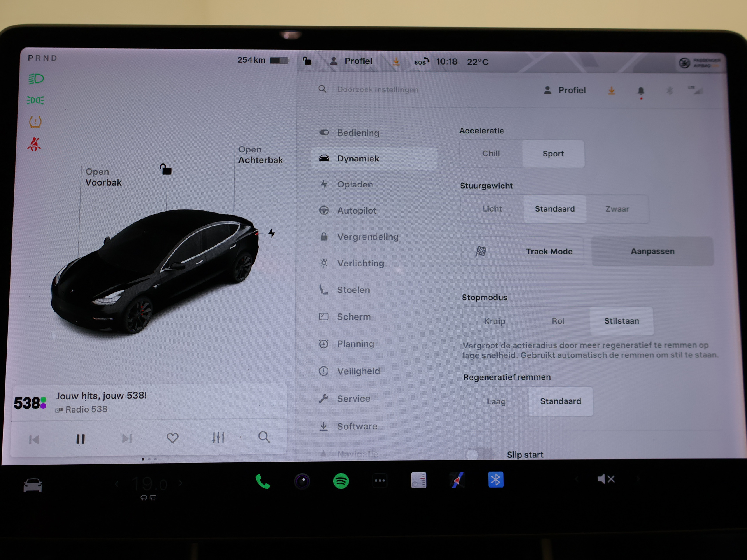Open the navigation arrow app in dock
Image resolution: width=747 pixels, height=560 pixels.
457,480
